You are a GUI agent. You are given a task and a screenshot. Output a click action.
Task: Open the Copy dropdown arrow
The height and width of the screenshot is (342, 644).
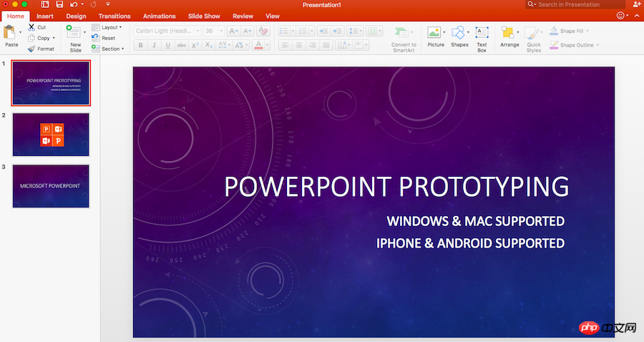tap(54, 38)
